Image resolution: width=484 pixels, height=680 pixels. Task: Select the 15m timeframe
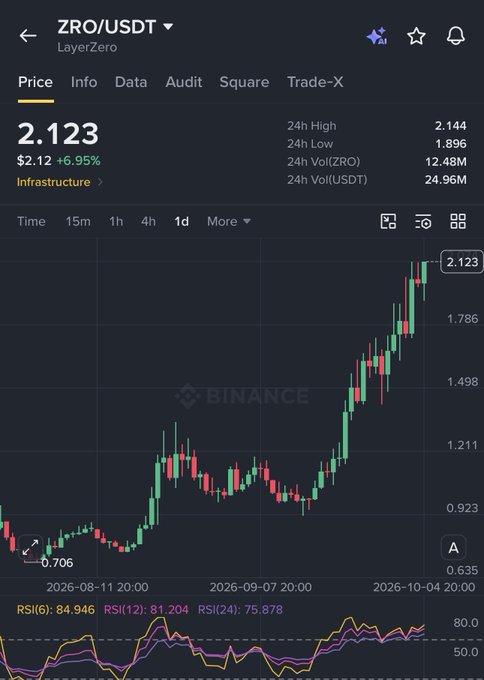click(x=78, y=222)
